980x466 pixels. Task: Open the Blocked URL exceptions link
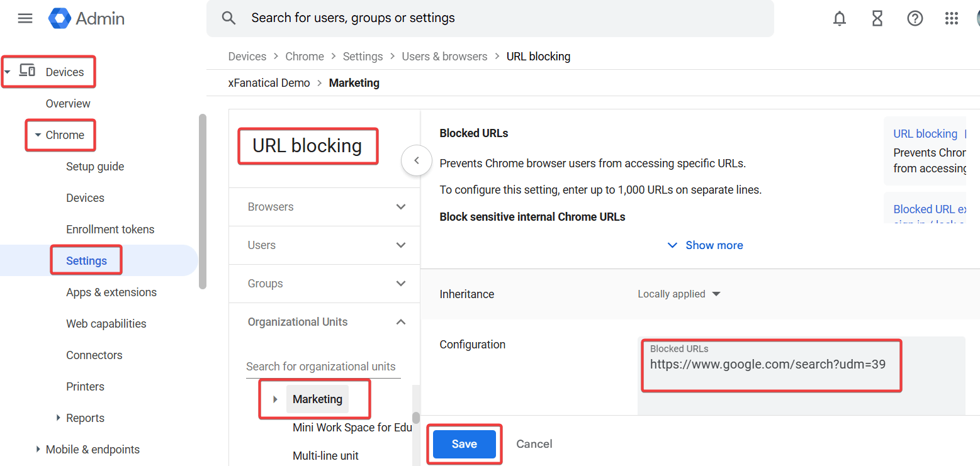point(930,209)
